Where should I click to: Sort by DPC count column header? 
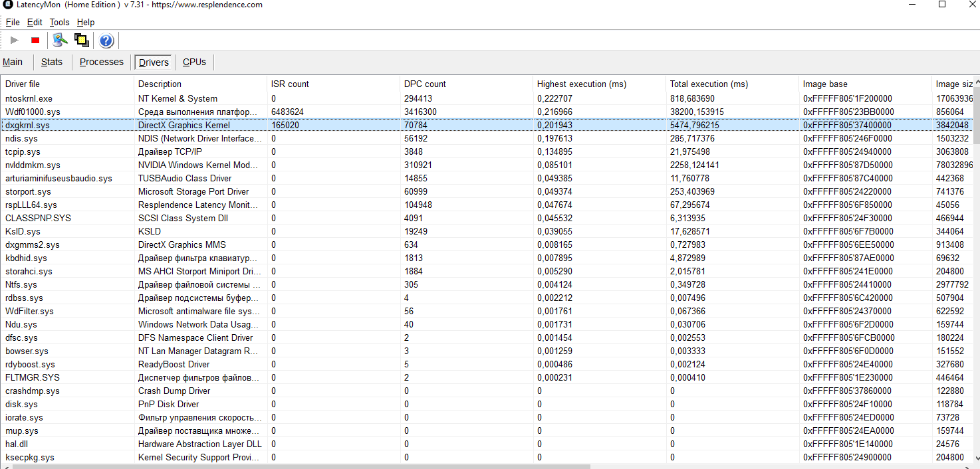point(467,84)
